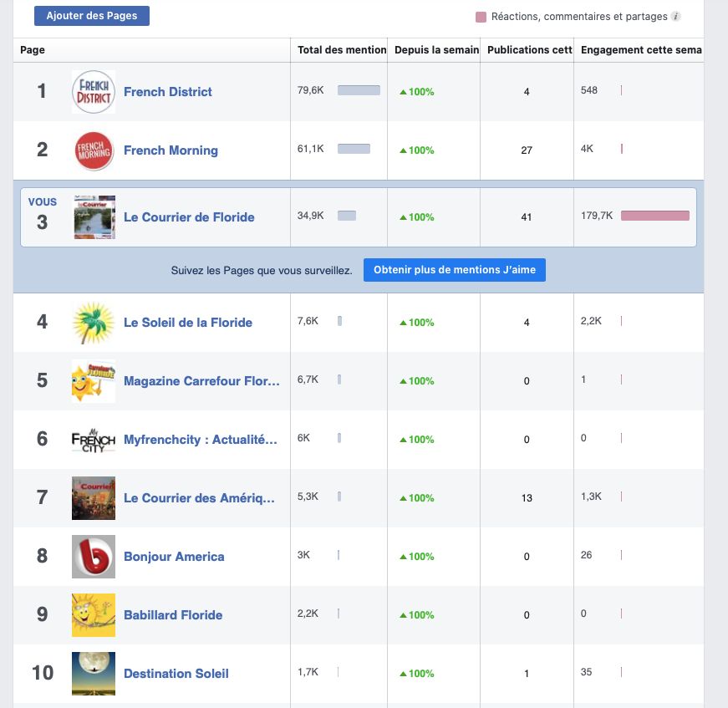Click 100% increase for French District

pos(417,92)
